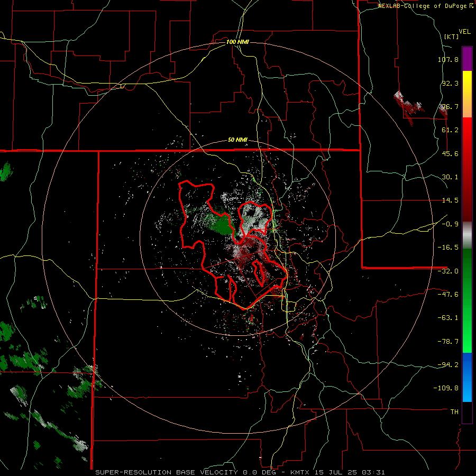Viewport: 476px width, 476px height.
Task: Click the 100 NMI range ring label
Action: pos(237,42)
